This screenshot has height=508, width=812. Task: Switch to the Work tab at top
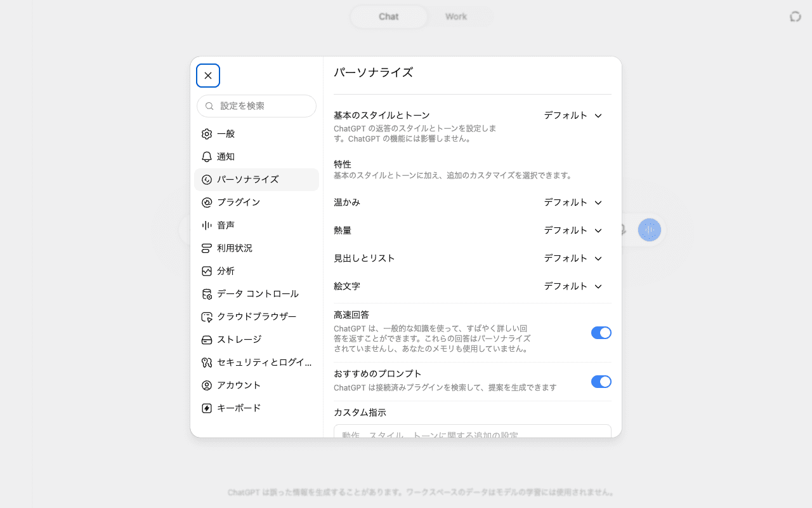pyautogui.click(x=456, y=17)
